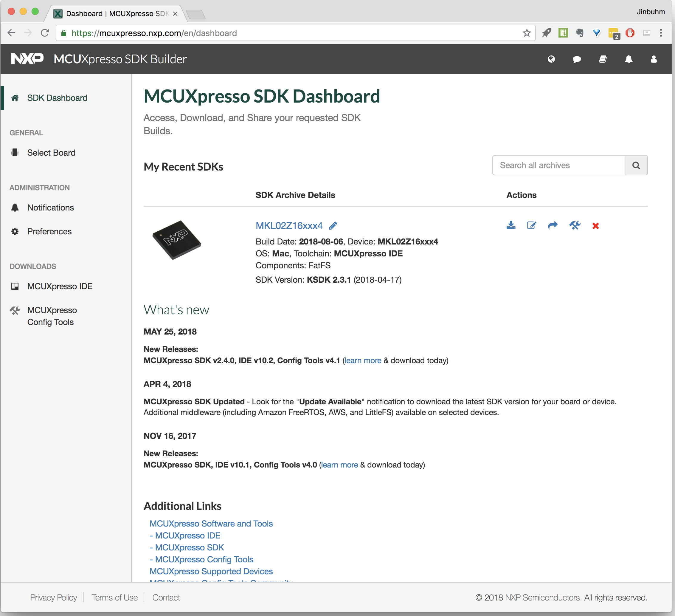Click the MCUXpresso SDK Builder title

[120, 59]
